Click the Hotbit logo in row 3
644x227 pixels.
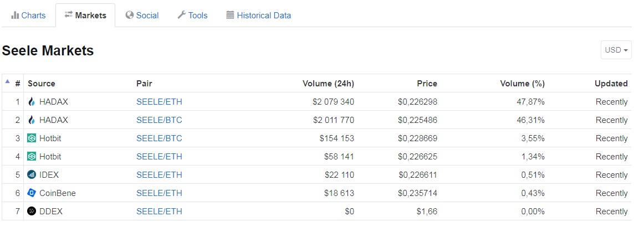pyautogui.click(x=32, y=138)
